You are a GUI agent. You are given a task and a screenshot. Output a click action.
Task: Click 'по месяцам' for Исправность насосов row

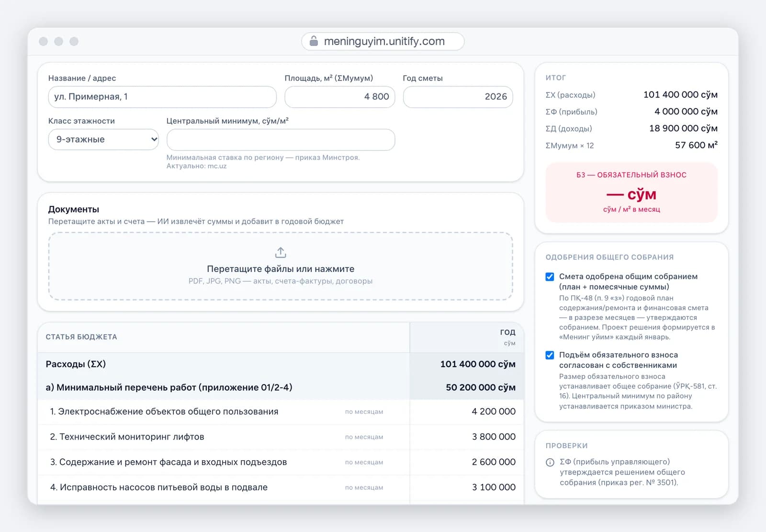364,487
